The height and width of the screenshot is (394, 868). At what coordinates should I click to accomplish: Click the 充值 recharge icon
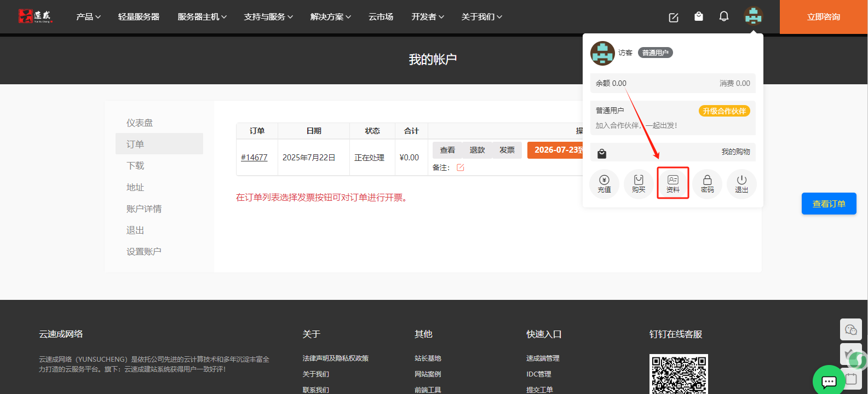pyautogui.click(x=604, y=183)
